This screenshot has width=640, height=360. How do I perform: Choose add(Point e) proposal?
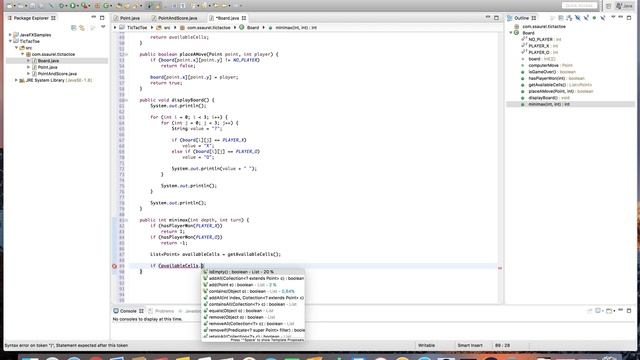[253, 285]
